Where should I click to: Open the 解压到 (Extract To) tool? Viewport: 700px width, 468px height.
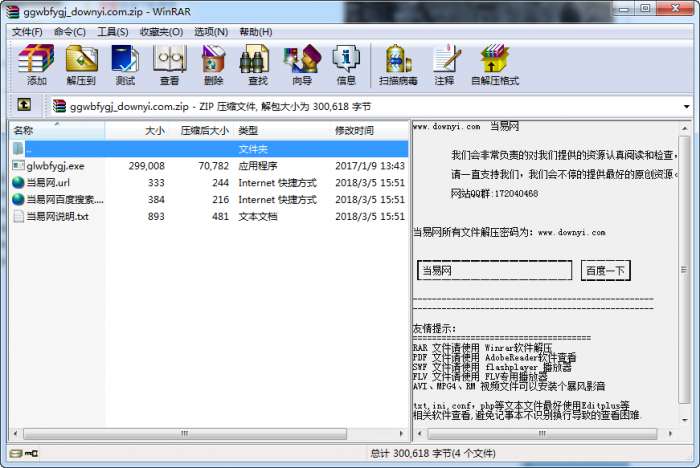(x=81, y=65)
